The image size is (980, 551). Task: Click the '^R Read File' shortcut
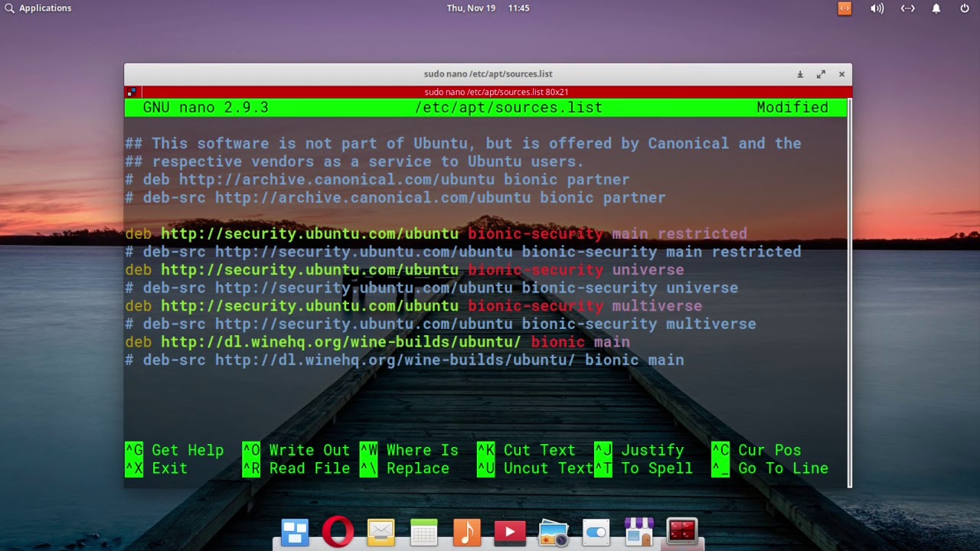click(x=296, y=468)
